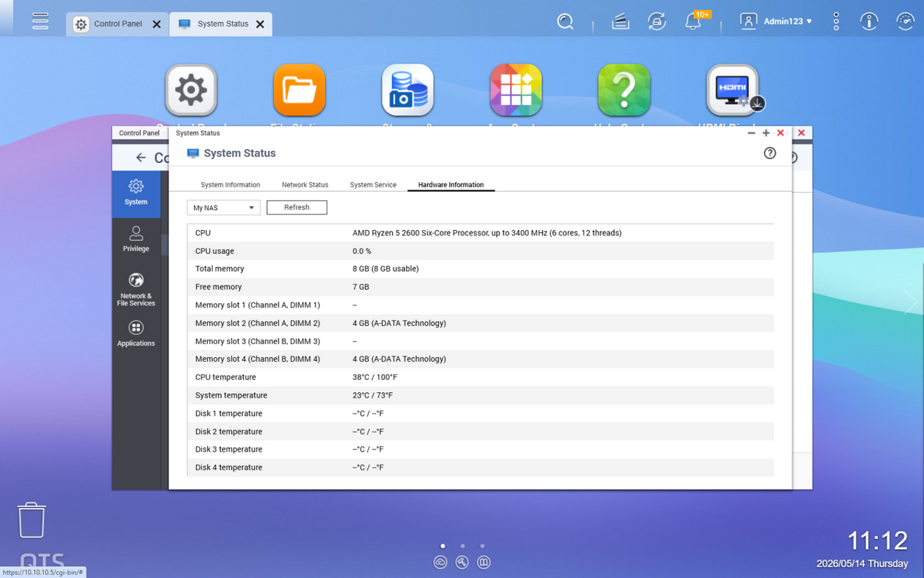
Task: Go back with Control Panel arrow
Action: click(x=141, y=158)
